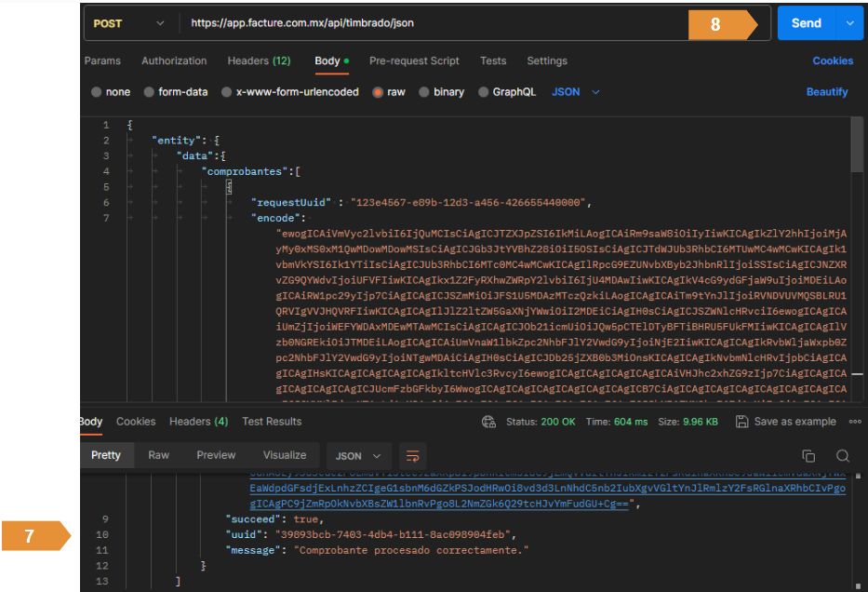This screenshot has width=868, height=592.
Task: Click the globe network icon beside Status
Action: click(x=488, y=422)
